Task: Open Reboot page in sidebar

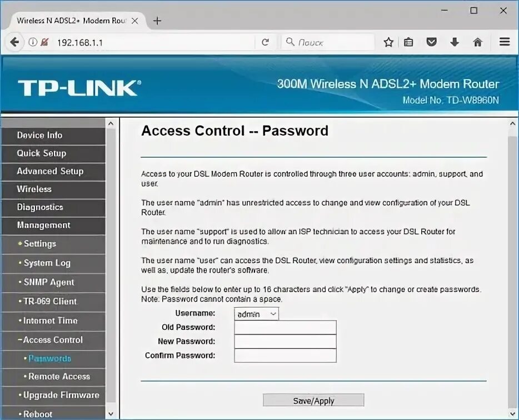Action: point(53,414)
